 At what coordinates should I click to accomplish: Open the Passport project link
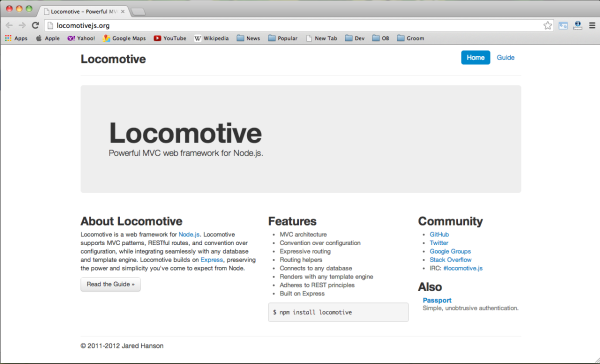tap(437, 300)
